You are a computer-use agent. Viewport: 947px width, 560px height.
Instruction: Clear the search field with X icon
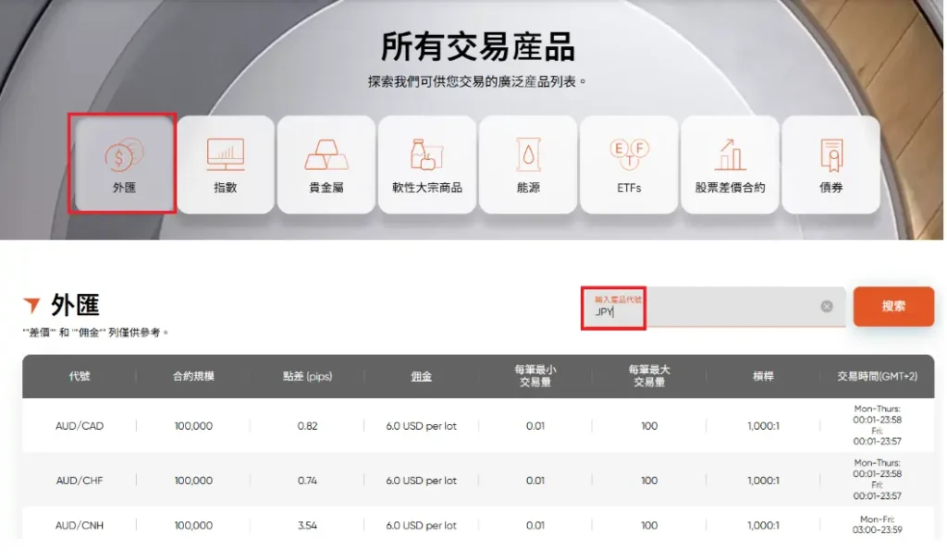coord(827,307)
